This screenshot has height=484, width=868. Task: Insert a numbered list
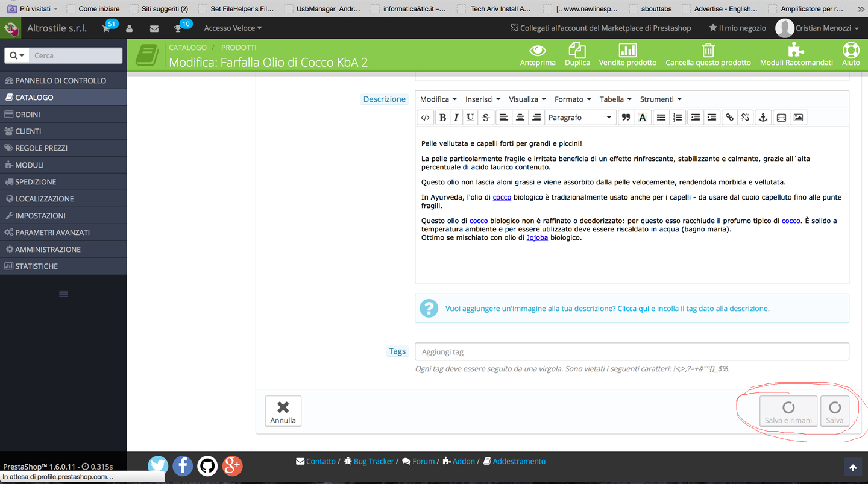pos(678,118)
